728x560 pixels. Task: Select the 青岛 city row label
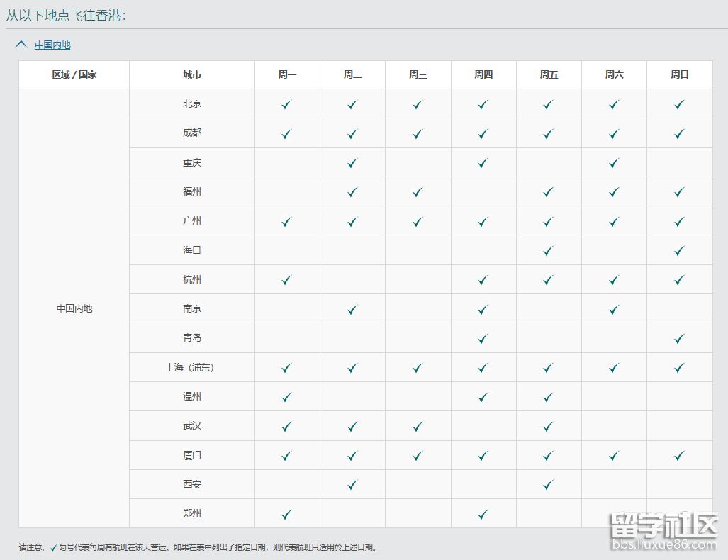click(192, 337)
